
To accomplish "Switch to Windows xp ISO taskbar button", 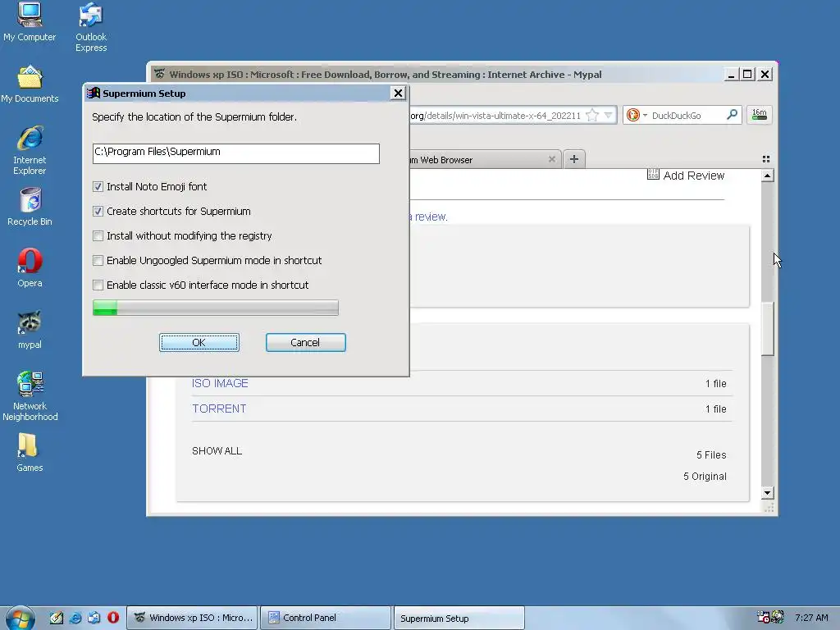I will [x=192, y=618].
